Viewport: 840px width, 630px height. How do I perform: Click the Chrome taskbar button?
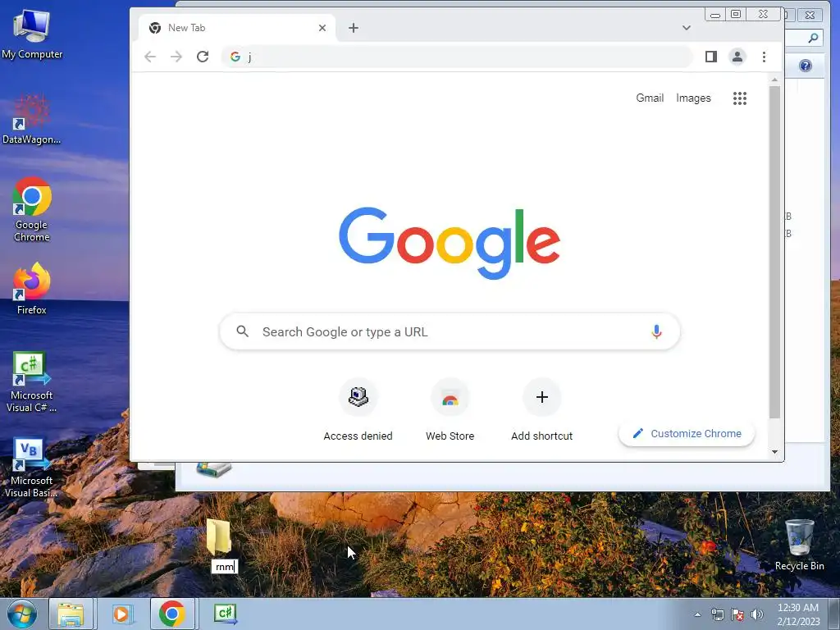(172, 614)
